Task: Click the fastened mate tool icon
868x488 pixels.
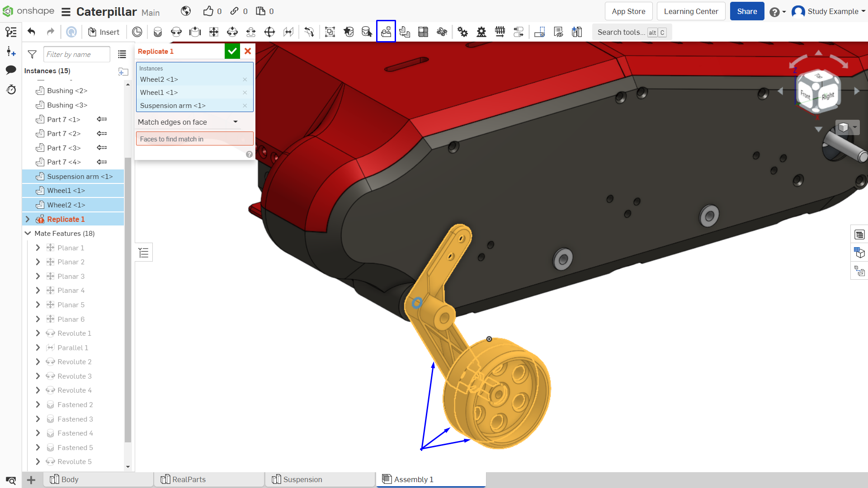Action: pos(158,32)
